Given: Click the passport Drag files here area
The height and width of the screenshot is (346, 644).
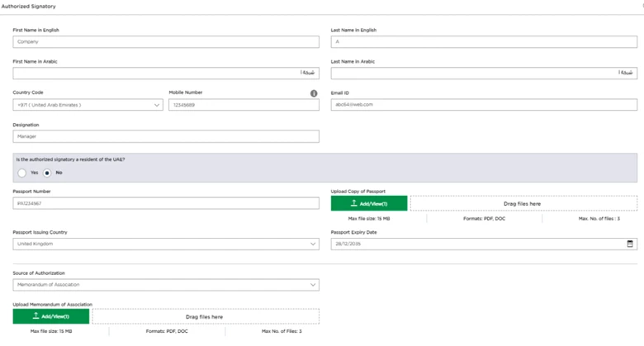Looking at the screenshot, I should click(x=523, y=203).
